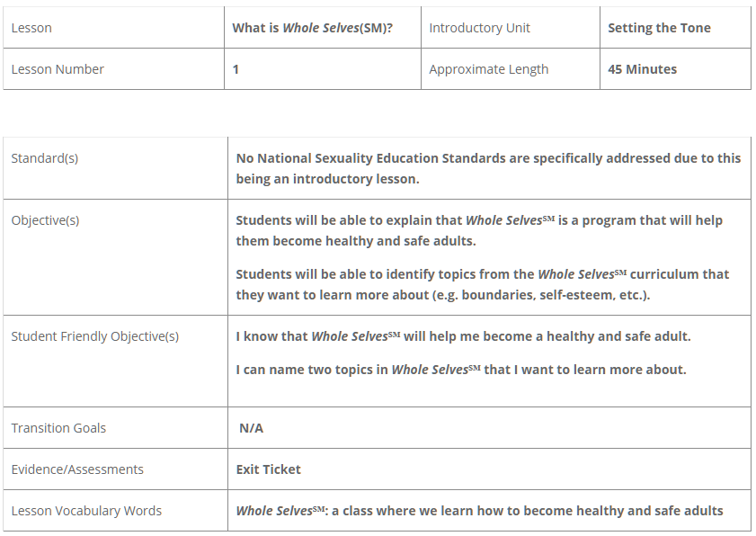
Task: Click the 'Introductory Unit' cell
Action: 479,28
